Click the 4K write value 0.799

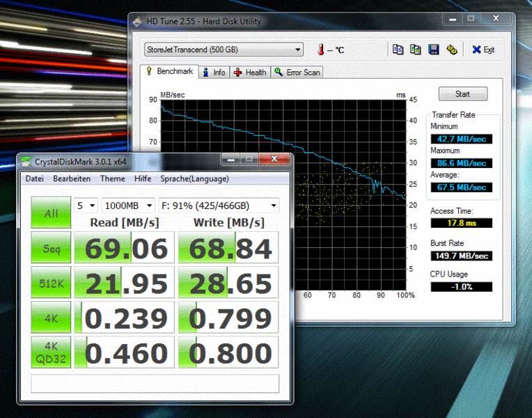[x=228, y=318]
